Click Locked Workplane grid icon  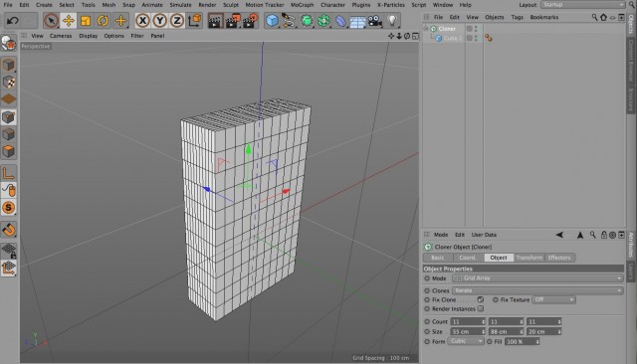[9, 251]
